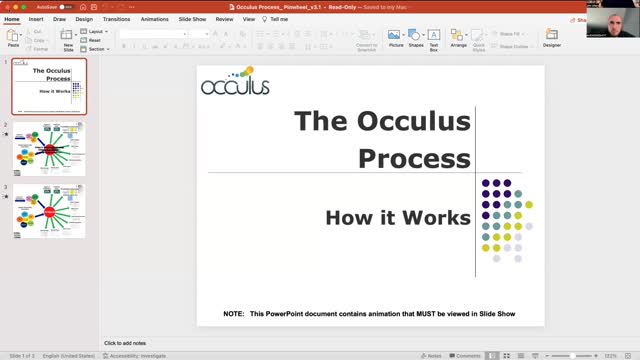Select slide 1 thumbnail

click(49, 86)
